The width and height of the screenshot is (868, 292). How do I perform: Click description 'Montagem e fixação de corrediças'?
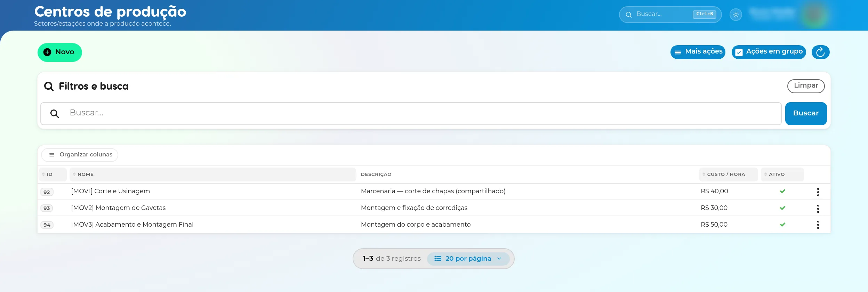[414, 208]
